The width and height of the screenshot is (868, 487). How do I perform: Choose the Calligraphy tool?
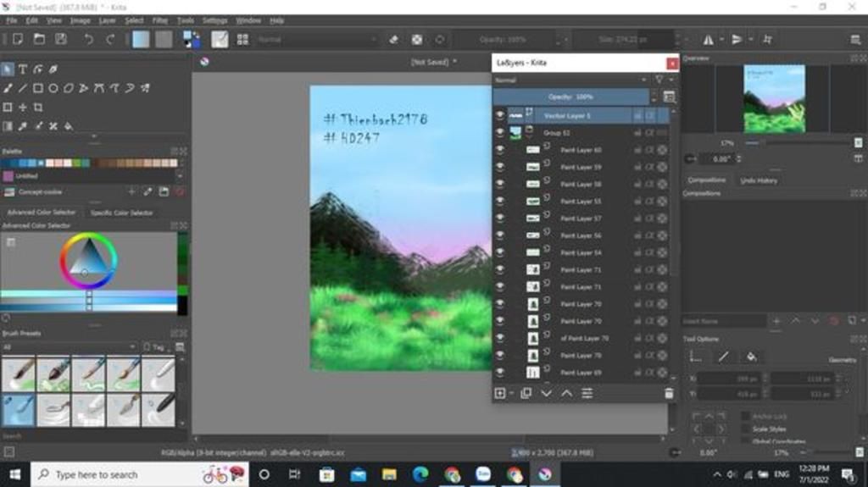click(x=53, y=69)
